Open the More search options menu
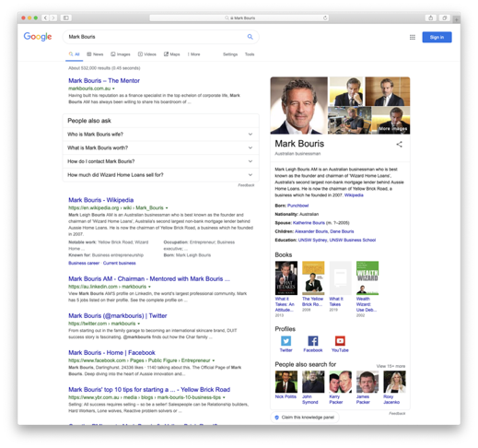478x448 pixels. click(x=193, y=54)
